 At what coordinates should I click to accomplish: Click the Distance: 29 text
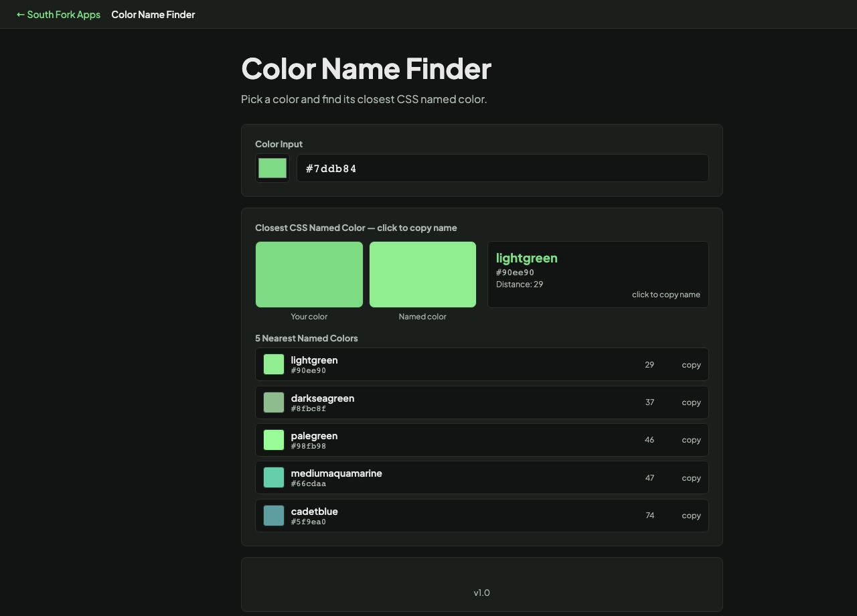[520, 285]
